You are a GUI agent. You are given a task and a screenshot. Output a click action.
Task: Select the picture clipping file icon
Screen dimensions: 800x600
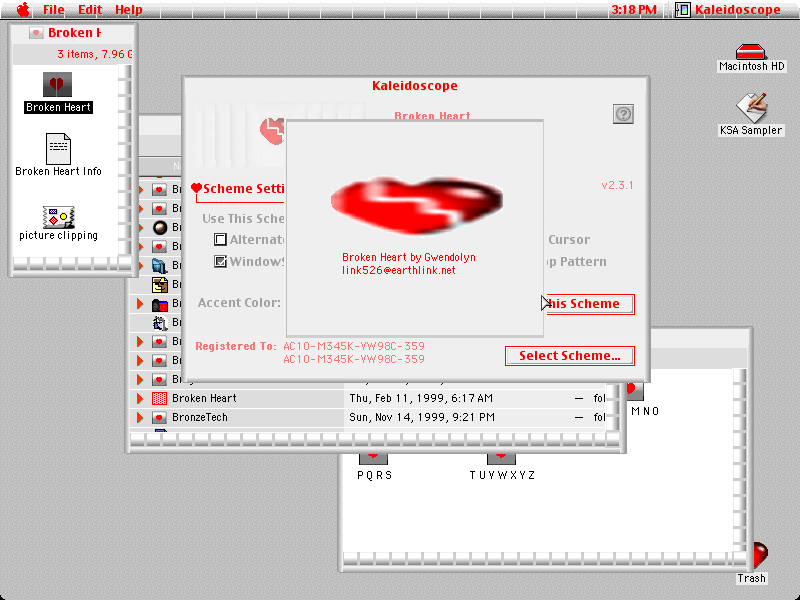pyautogui.click(x=59, y=217)
